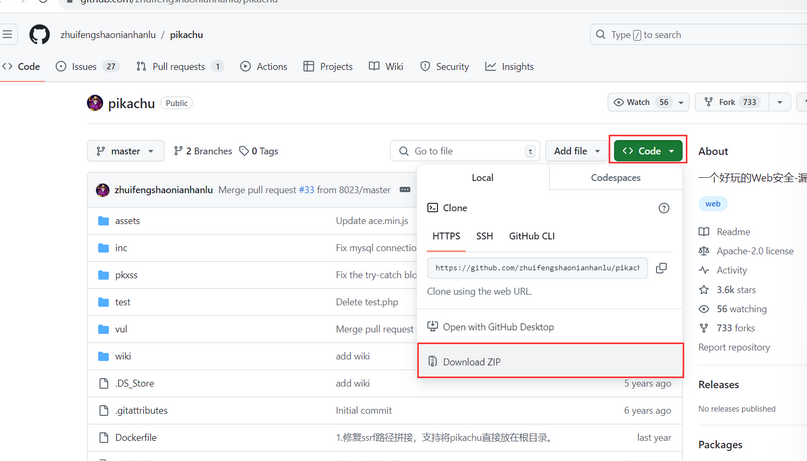Click the Dockerfile file icon
The image size is (807, 461).
pyautogui.click(x=103, y=437)
